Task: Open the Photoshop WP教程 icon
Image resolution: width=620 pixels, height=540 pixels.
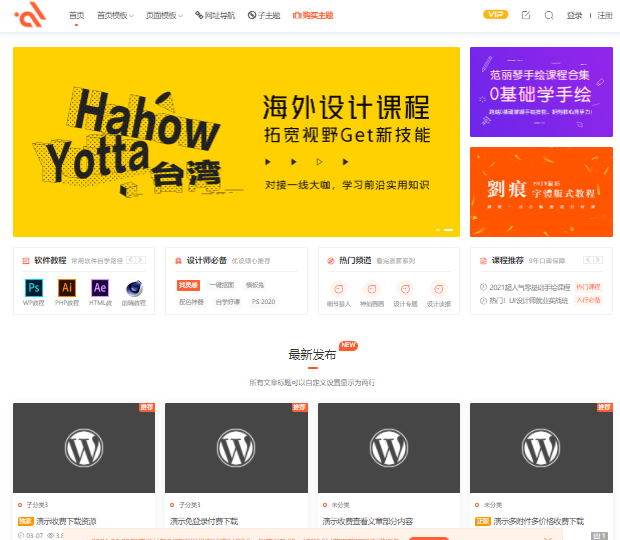Action: click(34, 287)
